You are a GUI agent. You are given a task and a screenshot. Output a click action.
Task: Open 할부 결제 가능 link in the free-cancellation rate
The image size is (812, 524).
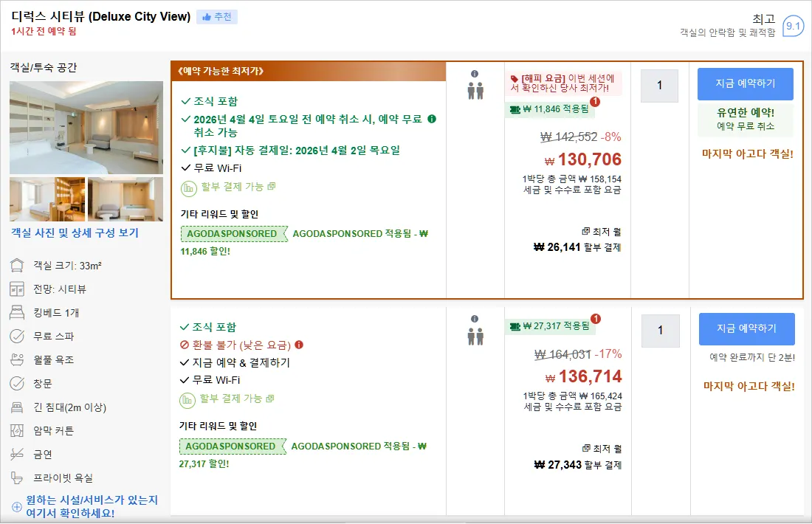click(x=238, y=187)
